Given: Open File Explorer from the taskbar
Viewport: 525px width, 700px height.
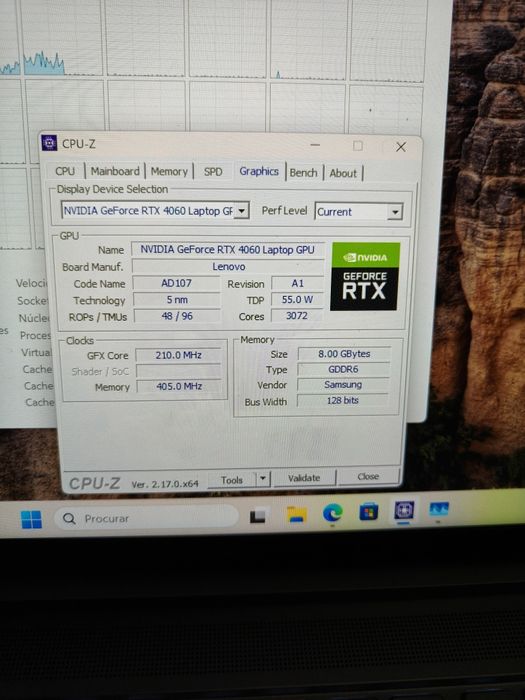Looking at the screenshot, I should 296,514.
